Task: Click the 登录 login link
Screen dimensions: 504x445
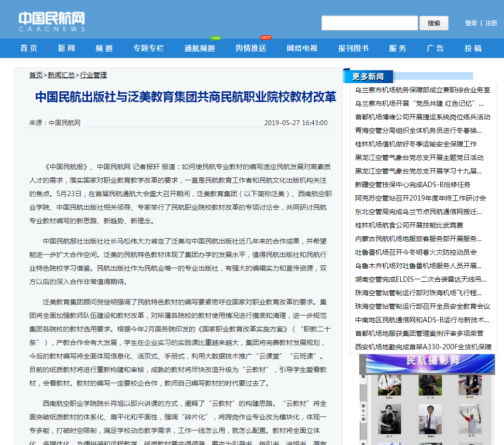Action: pos(471,23)
